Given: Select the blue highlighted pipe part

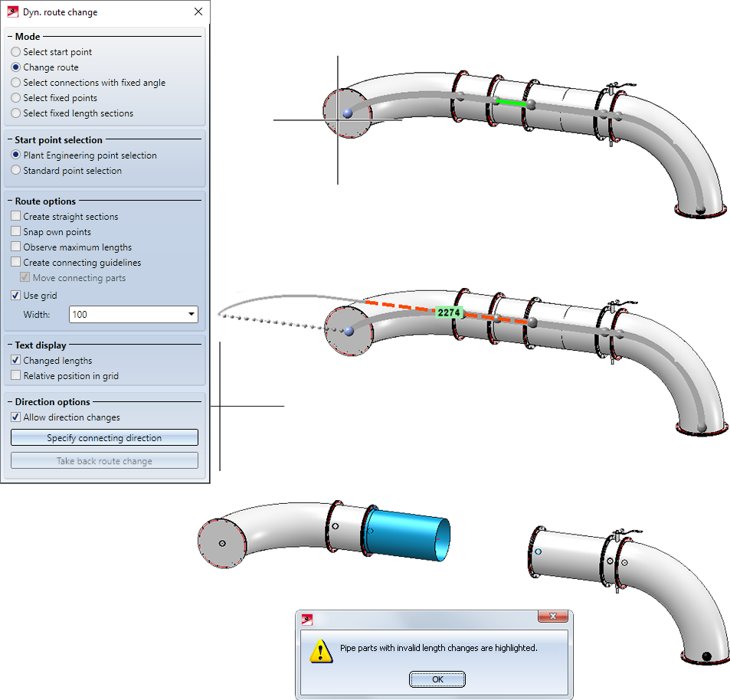Looking at the screenshot, I should 408,535.
